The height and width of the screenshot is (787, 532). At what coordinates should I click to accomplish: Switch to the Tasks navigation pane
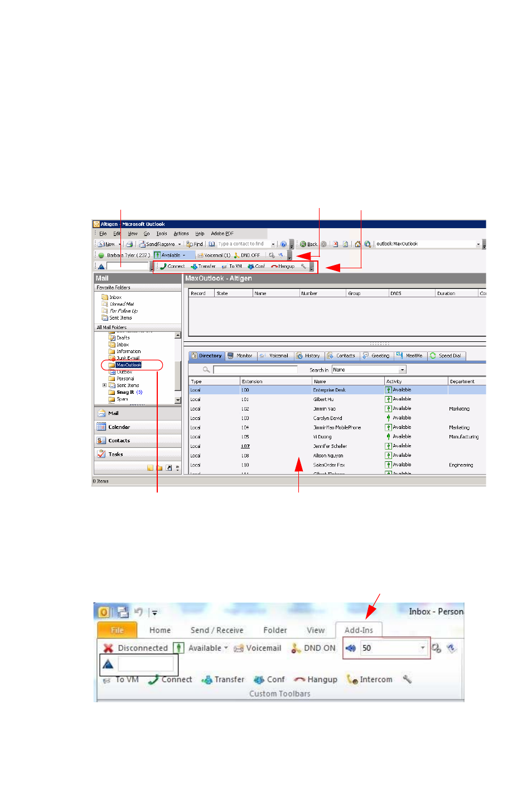click(x=138, y=454)
